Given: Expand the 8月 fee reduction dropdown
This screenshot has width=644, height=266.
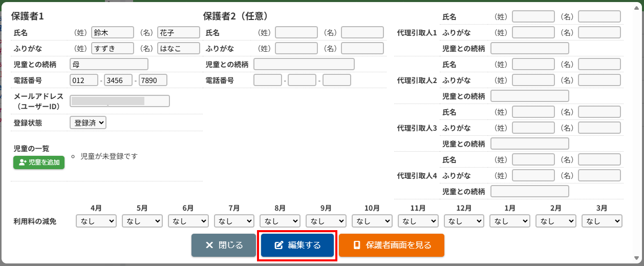Looking at the screenshot, I should (x=280, y=221).
